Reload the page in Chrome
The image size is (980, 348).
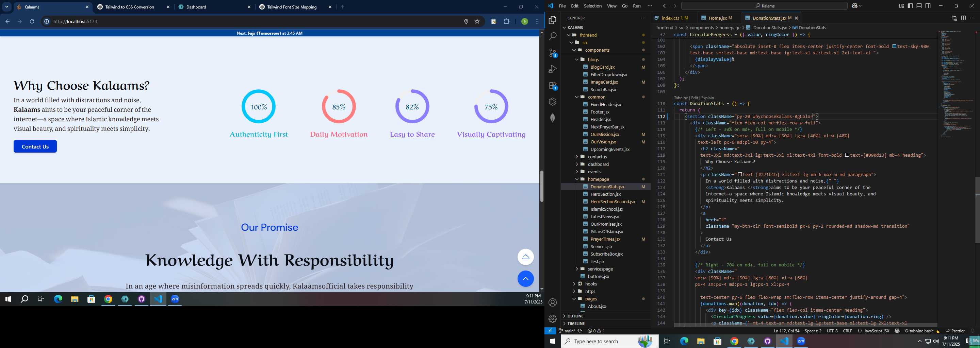pos(32,22)
